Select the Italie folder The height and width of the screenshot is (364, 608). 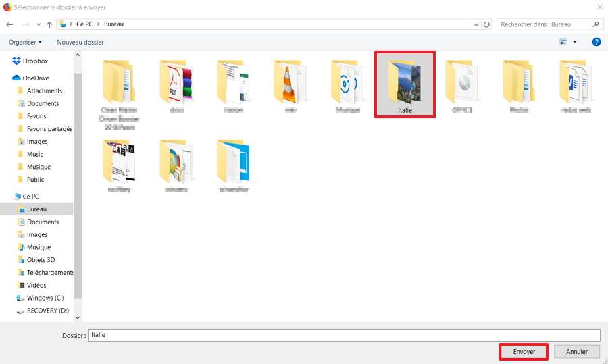coord(405,84)
